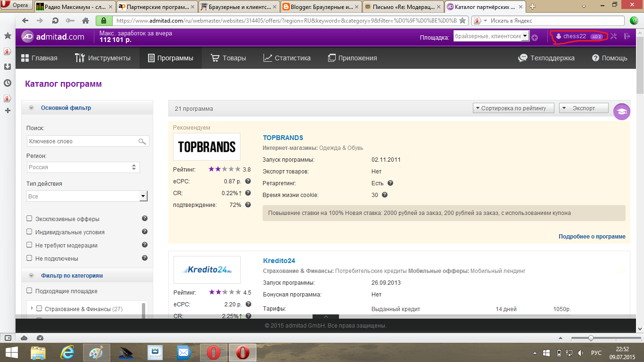
Task: Open Internet Explorer from the taskbar
Action: pos(68,352)
